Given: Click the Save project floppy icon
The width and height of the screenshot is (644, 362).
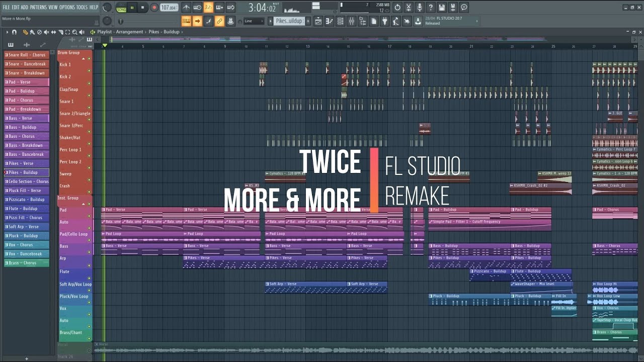Looking at the screenshot, I should 442,8.
